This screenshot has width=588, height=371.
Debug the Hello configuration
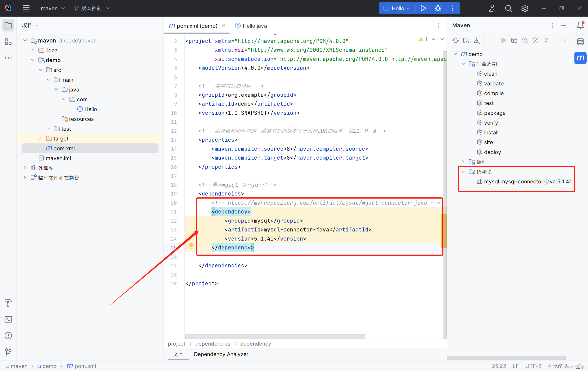tap(438, 8)
